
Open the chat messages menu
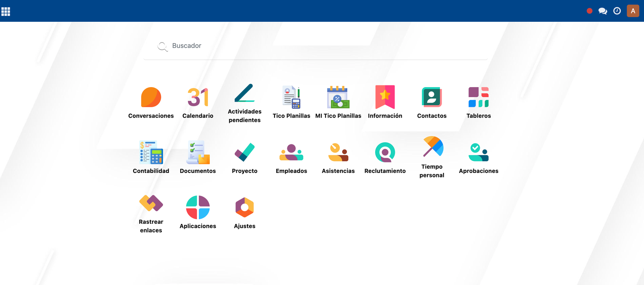click(603, 11)
